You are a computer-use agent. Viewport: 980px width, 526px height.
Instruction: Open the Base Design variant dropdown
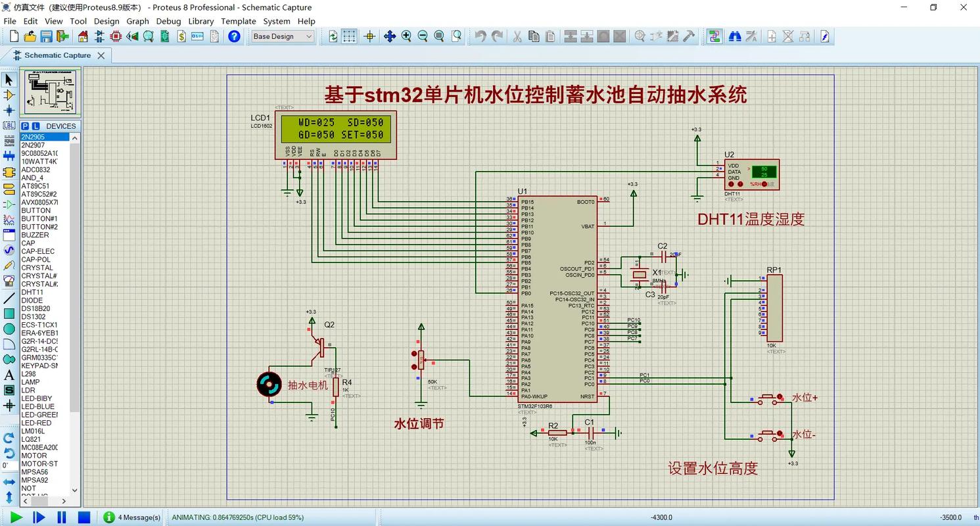(x=283, y=37)
